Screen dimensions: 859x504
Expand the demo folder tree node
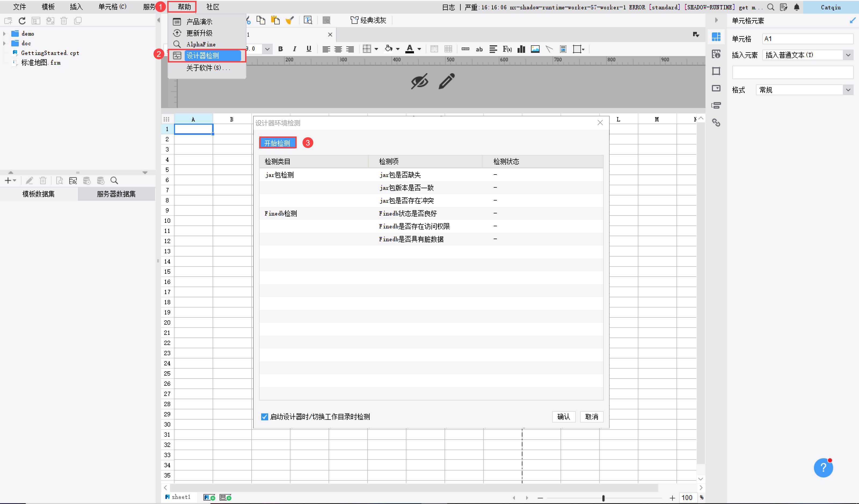(x=5, y=34)
